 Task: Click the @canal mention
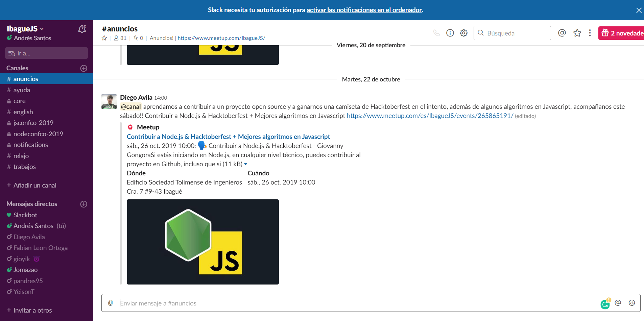[x=131, y=106]
